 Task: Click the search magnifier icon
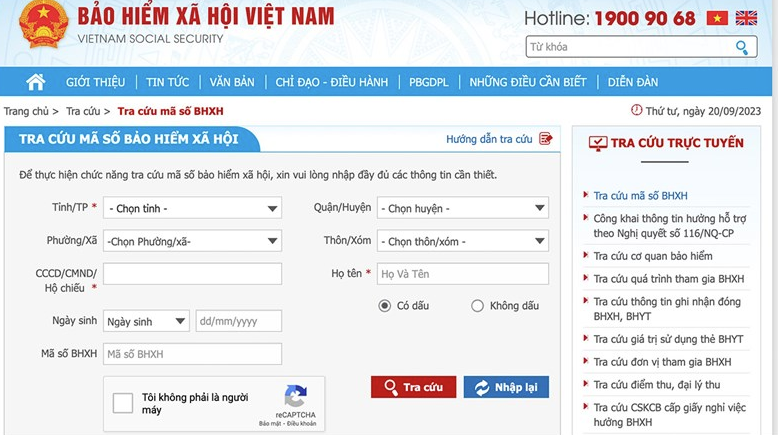742,48
